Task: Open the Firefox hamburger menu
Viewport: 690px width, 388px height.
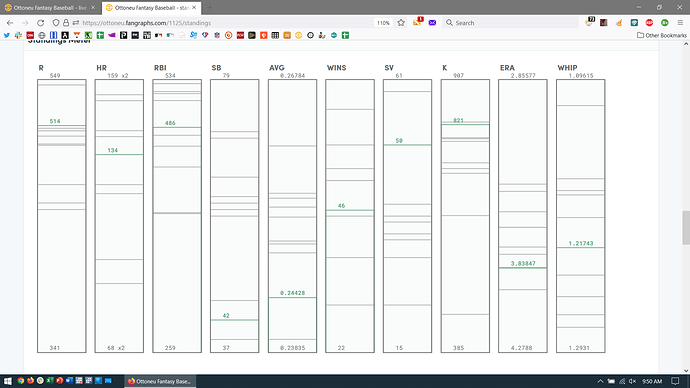Action: 680,23
